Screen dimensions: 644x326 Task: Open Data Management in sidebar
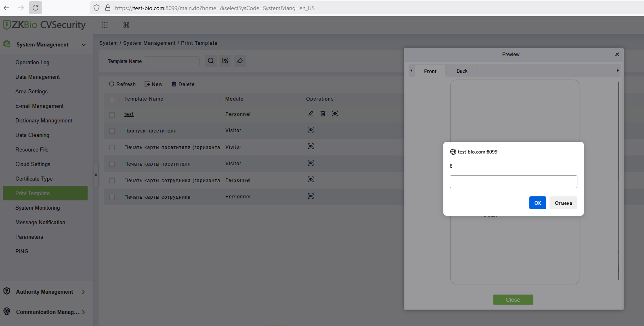tap(38, 77)
